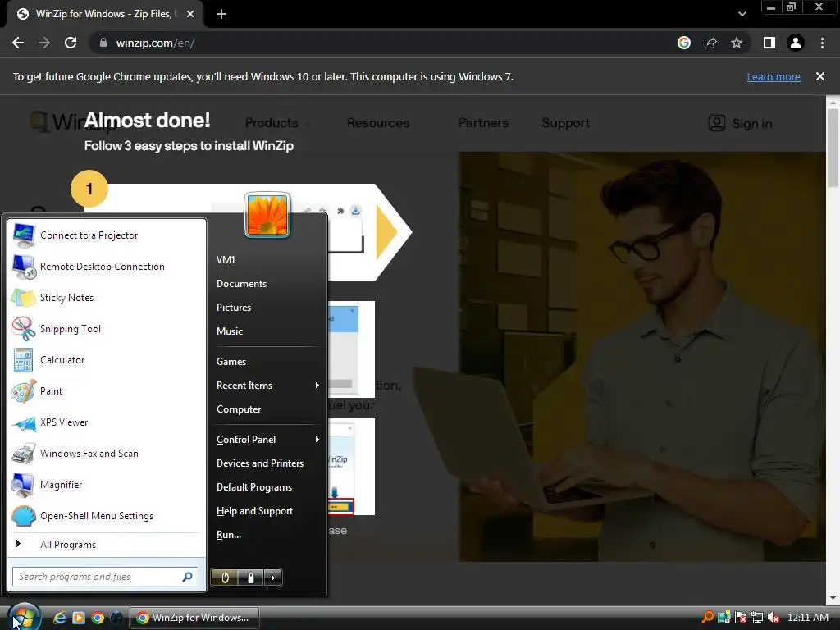Open Music folder

[x=268, y=331]
